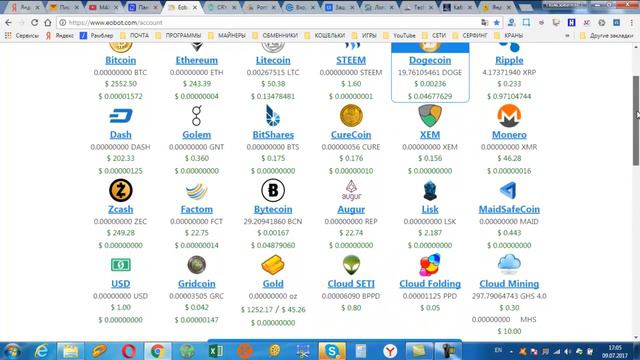Open the Ripple link

click(x=509, y=60)
